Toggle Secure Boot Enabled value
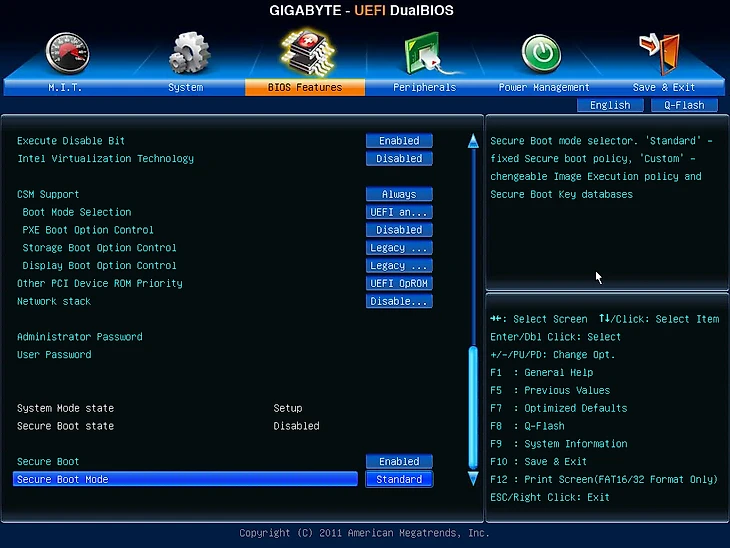 (399, 461)
